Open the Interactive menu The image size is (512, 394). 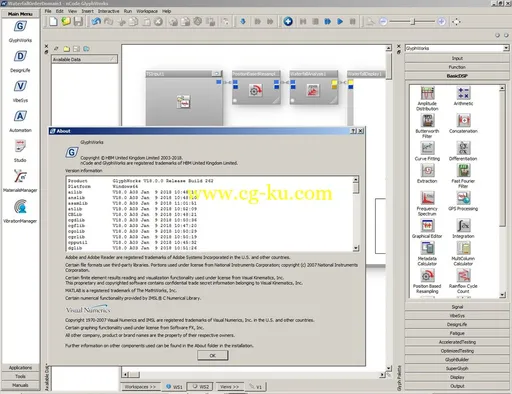tap(109, 11)
